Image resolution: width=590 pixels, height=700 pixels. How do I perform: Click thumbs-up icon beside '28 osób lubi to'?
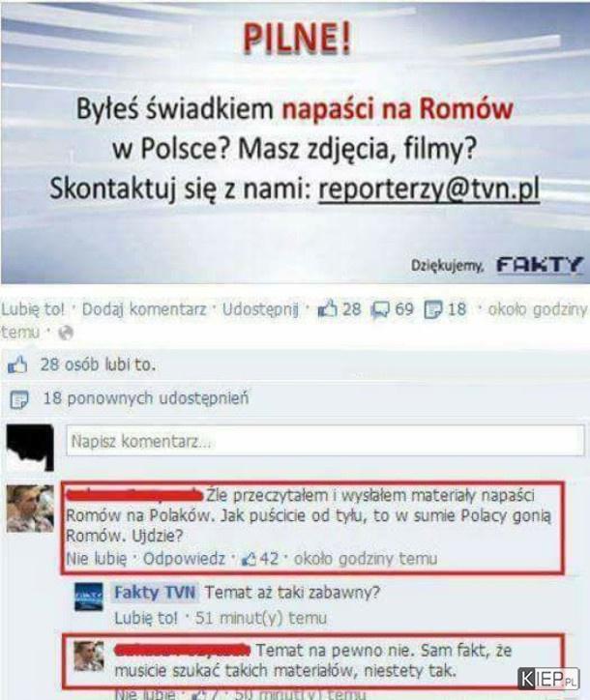(17, 365)
